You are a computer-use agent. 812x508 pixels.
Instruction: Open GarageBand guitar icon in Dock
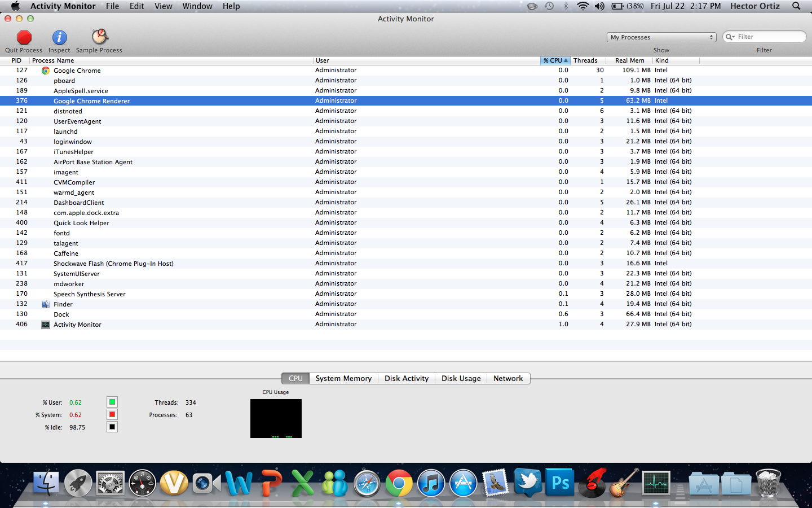point(624,483)
